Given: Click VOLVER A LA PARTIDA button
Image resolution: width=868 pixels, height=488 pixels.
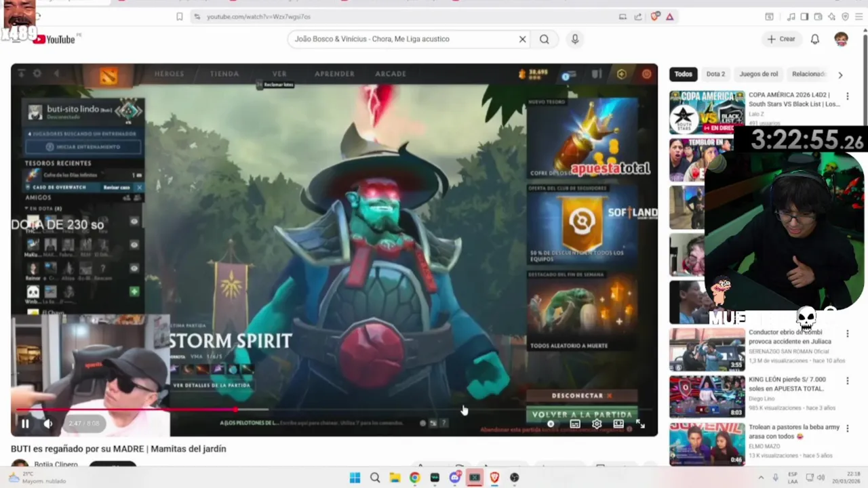Looking at the screenshot, I should 582,414.
